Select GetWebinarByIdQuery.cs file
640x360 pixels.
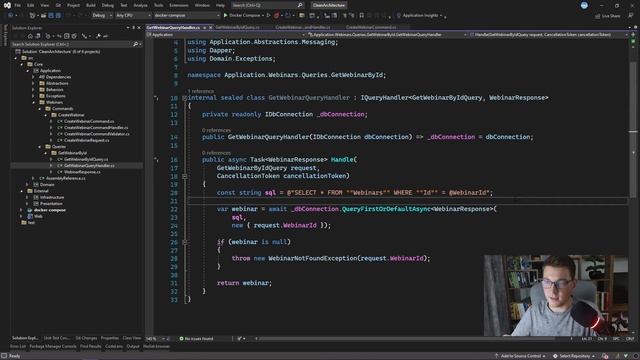point(86,159)
